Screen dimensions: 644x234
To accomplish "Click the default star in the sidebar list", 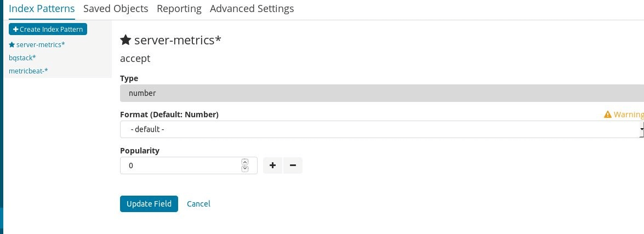I will click(12, 45).
